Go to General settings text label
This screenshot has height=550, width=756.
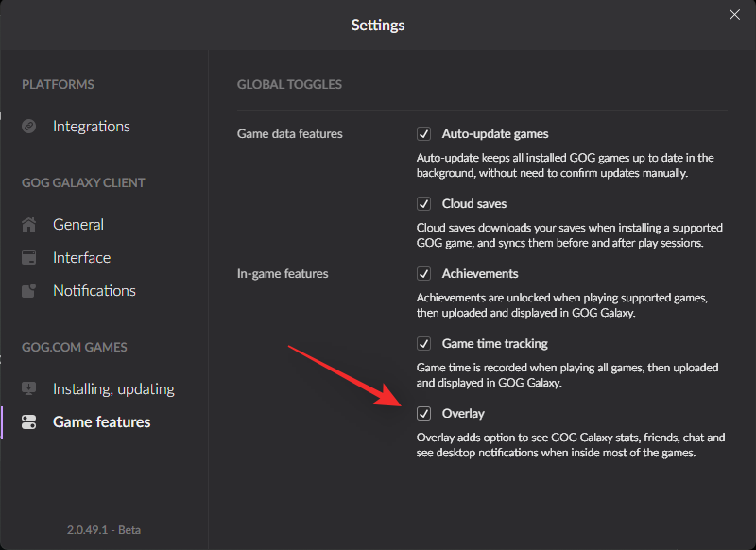(78, 225)
